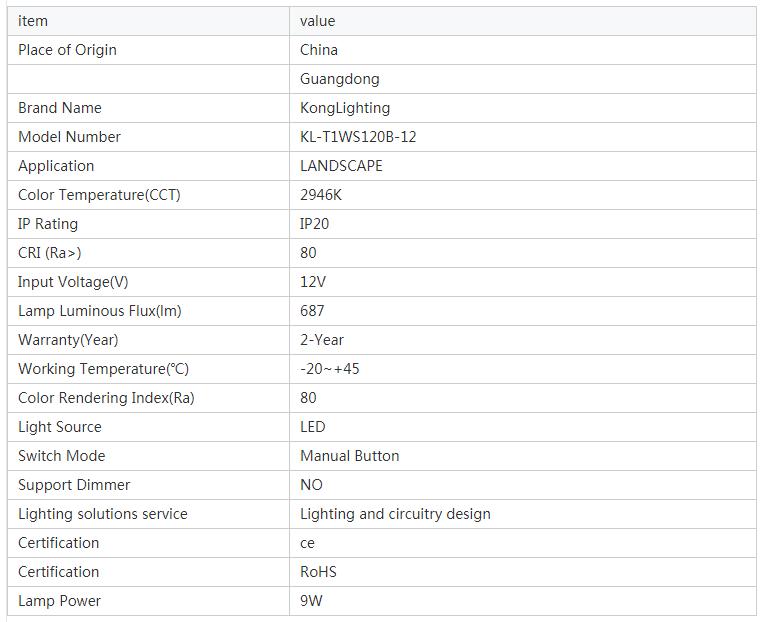The width and height of the screenshot is (764, 622).
Task: Click the '2-Year' warranty value
Action: (x=322, y=340)
